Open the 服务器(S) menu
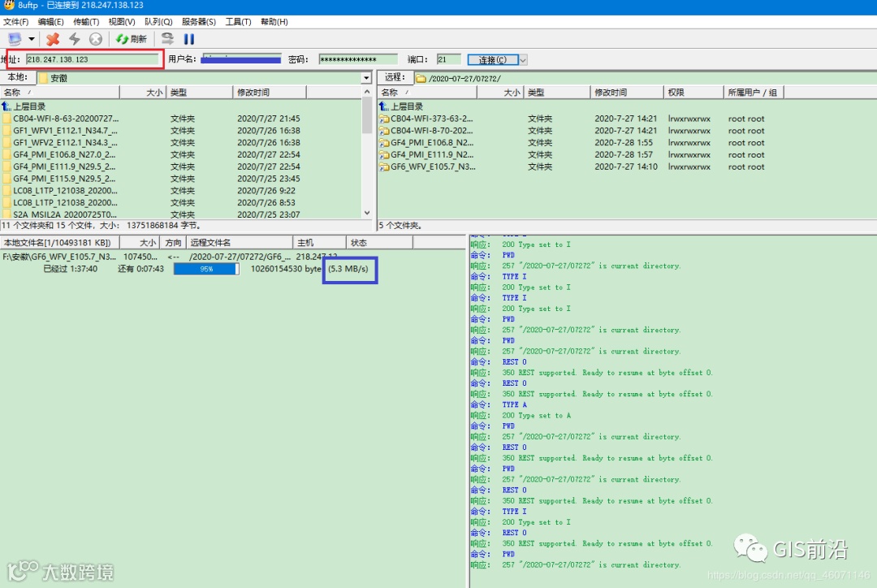This screenshot has height=588, width=877. pyautogui.click(x=199, y=21)
